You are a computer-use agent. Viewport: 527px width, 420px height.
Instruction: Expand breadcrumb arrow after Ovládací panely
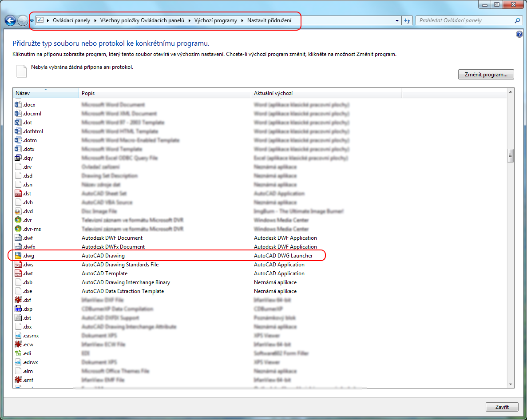tap(95, 21)
